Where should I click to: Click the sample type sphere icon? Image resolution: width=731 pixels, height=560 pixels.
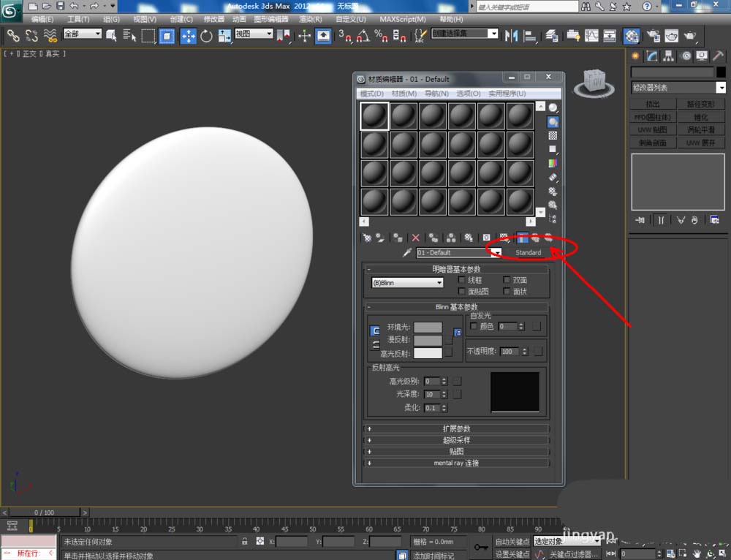pos(553,108)
